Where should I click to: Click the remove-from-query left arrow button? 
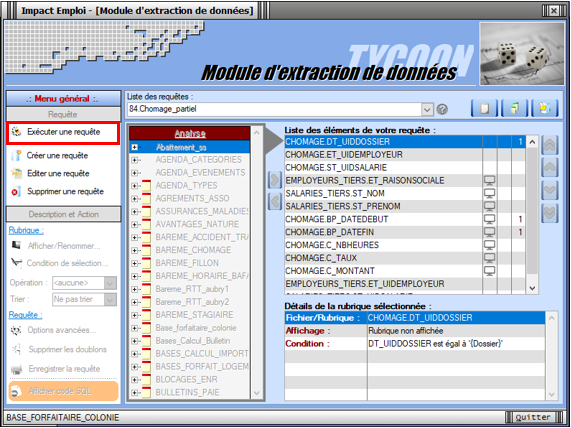pyautogui.click(x=275, y=201)
